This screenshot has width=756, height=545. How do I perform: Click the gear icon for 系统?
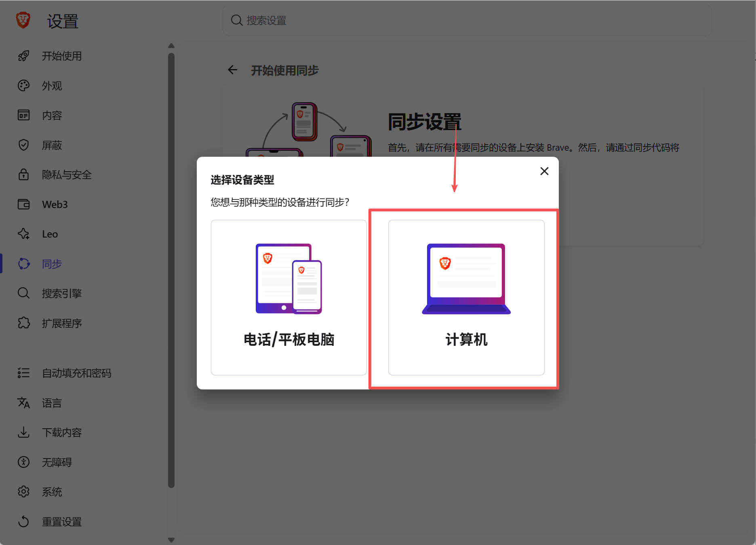point(23,492)
